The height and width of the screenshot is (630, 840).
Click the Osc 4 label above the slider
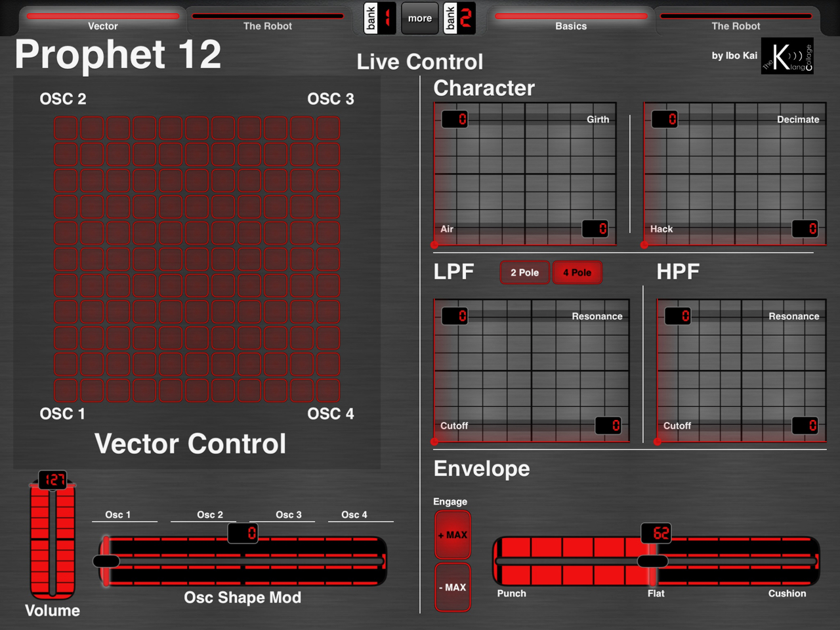tap(354, 514)
